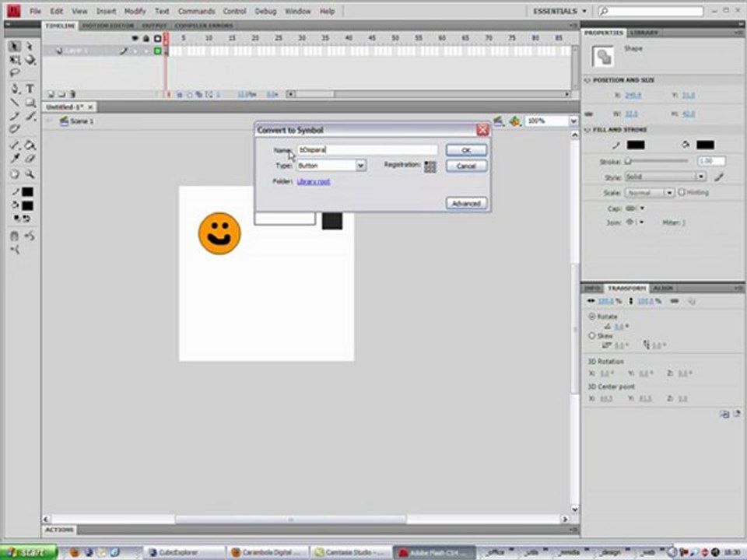The height and width of the screenshot is (560, 747).
Task: Click the Edit Scene icon above the stage
Action: click(498, 121)
